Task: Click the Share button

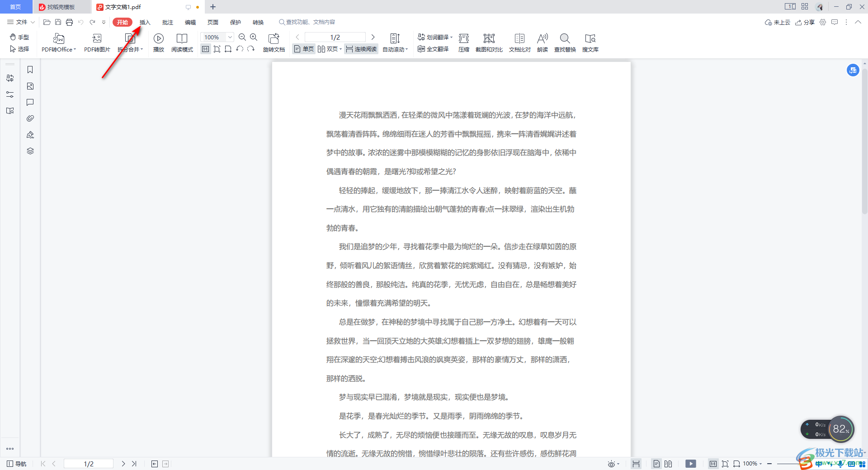Action: click(x=805, y=22)
